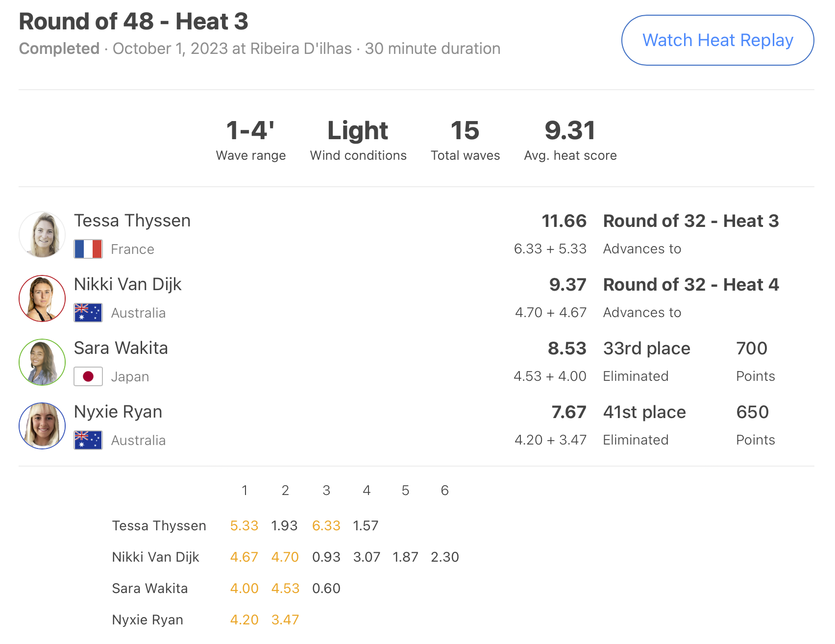Click Tessa Thyssen's 6.33 wave score
Viewport: 835px width, 644px height.
pos(326,526)
